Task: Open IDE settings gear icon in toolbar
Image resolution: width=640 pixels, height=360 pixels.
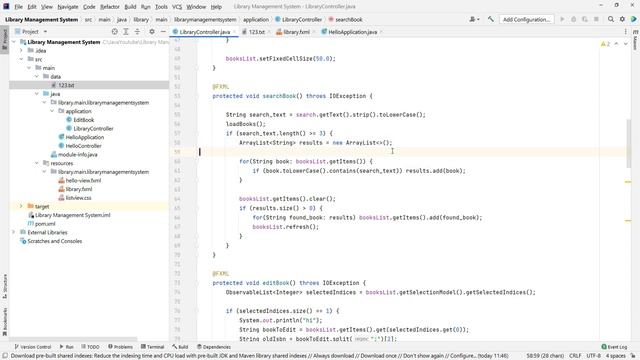Action: pos(622,19)
